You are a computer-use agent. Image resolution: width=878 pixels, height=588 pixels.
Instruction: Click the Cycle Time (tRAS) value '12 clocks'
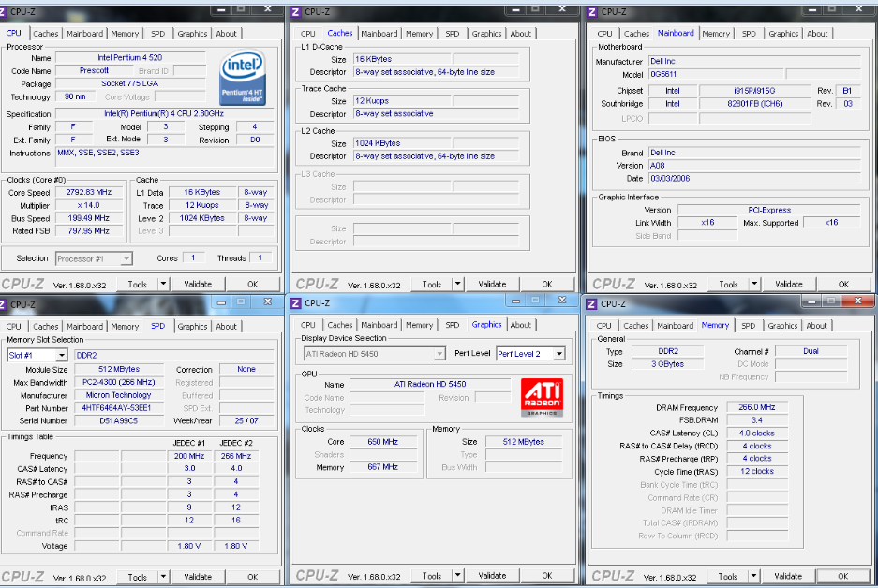coord(757,471)
